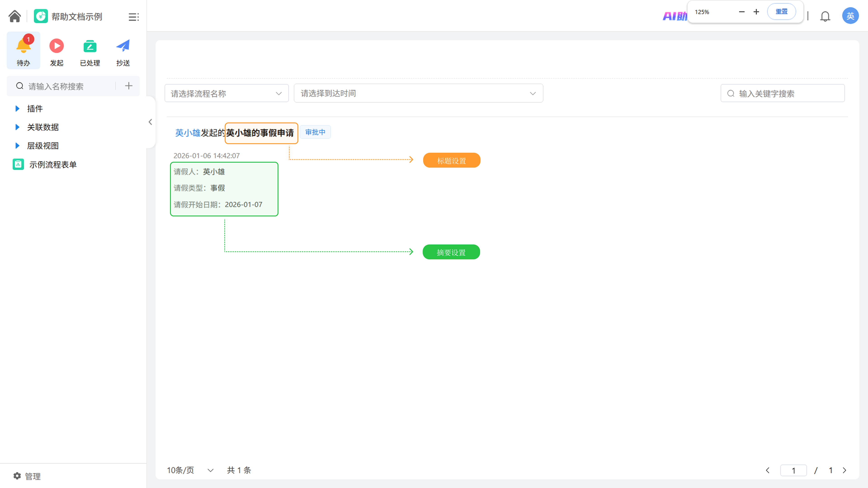Expand the 关联数据 tree node
This screenshot has width=868, height=488.
(18, 127)
